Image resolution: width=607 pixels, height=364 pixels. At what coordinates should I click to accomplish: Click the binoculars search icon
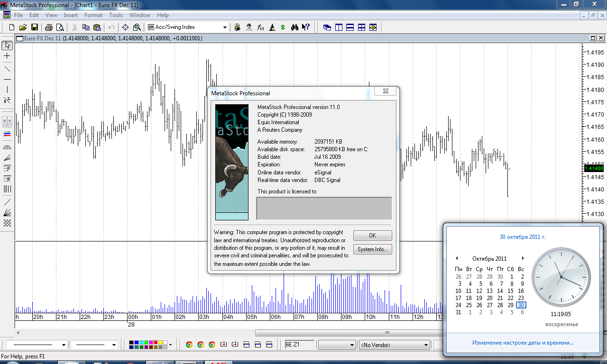[294, 27]
